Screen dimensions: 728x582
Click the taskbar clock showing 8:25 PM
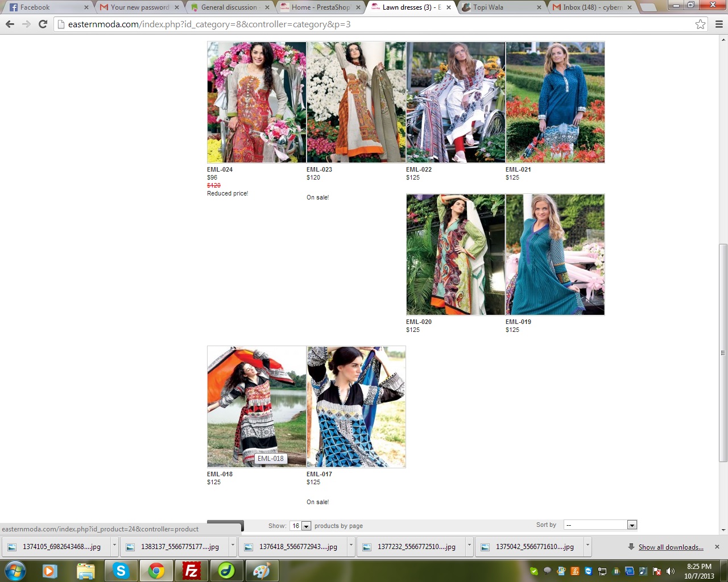coord(699,571)
